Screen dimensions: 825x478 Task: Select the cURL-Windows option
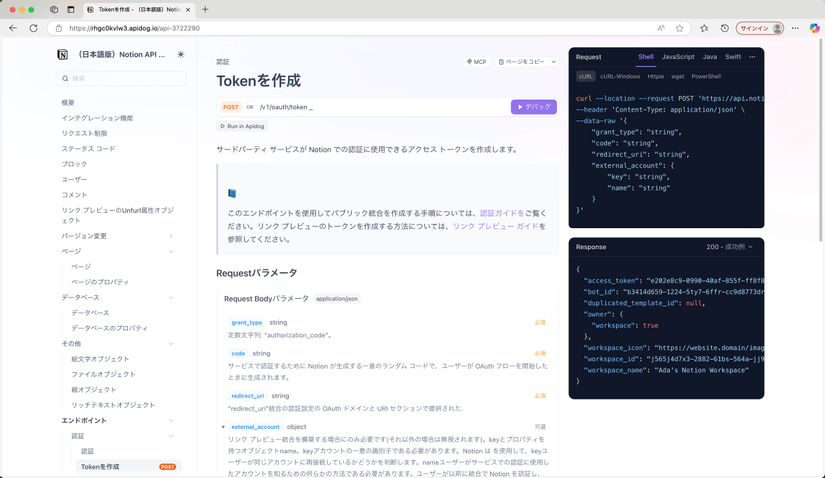pos(620,76)
